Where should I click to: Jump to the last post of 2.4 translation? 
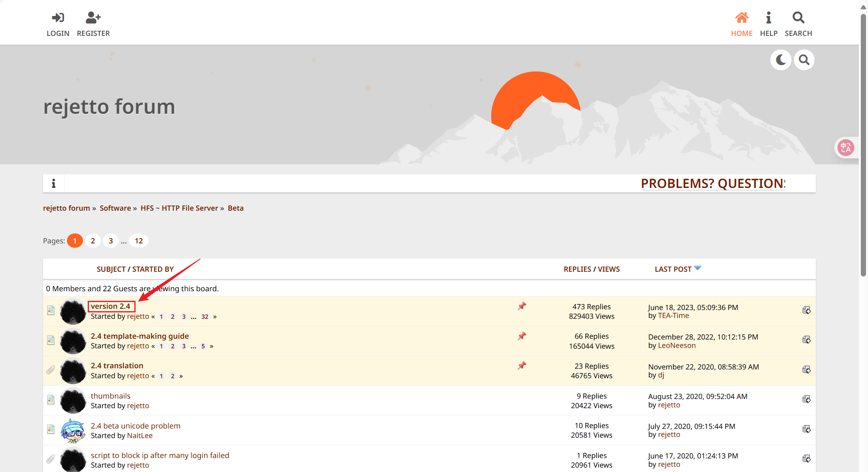[806, 370]
